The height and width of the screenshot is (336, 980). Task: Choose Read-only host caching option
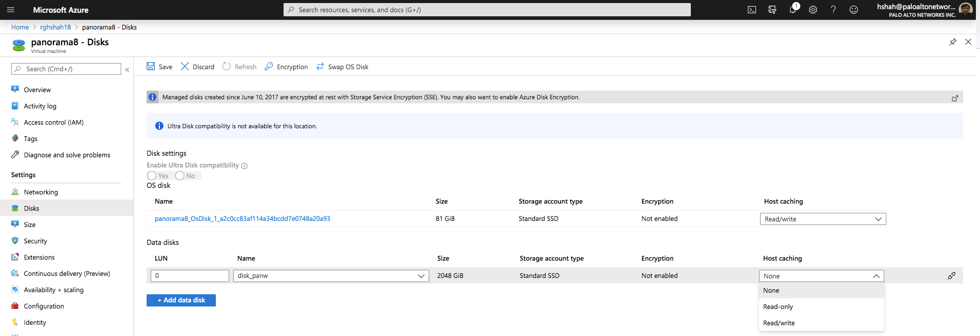click(778, 307)
